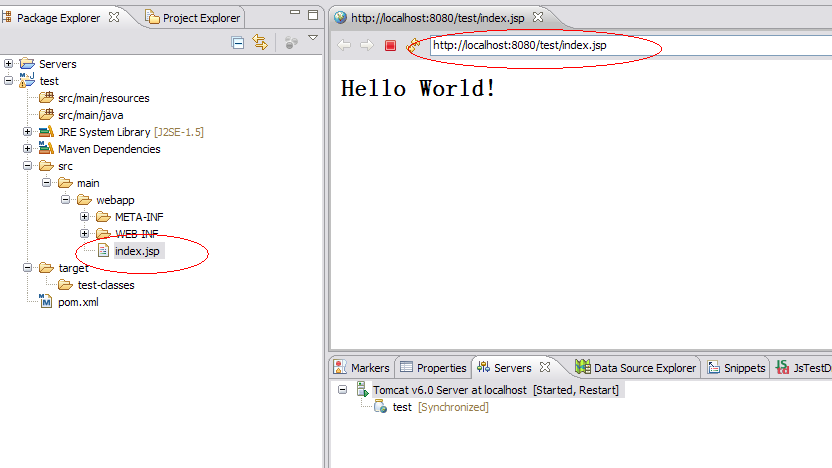Collapse the main folder node
The image size is (832, 468).
point(47,183)
